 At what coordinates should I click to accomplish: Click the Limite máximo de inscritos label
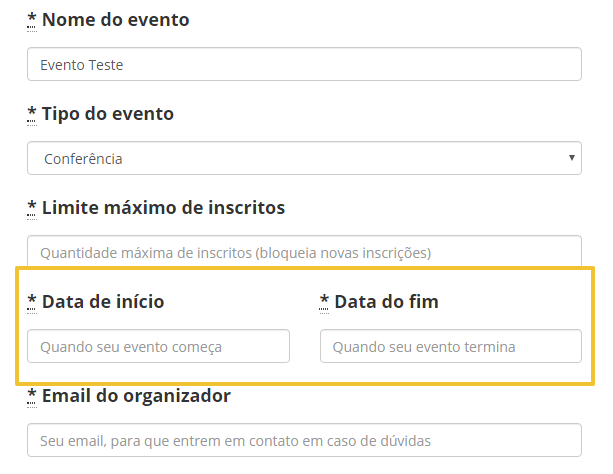163,207
